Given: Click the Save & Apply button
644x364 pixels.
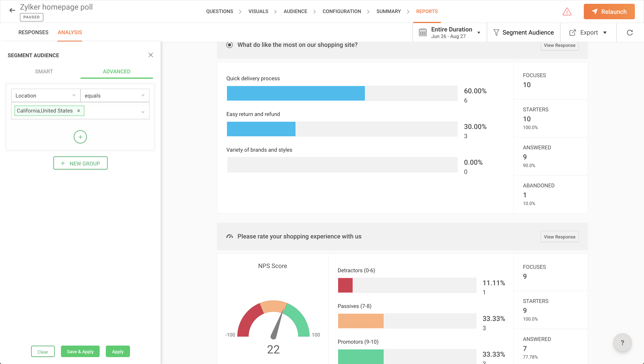Looking at the screenshot, I should (80, 352).
